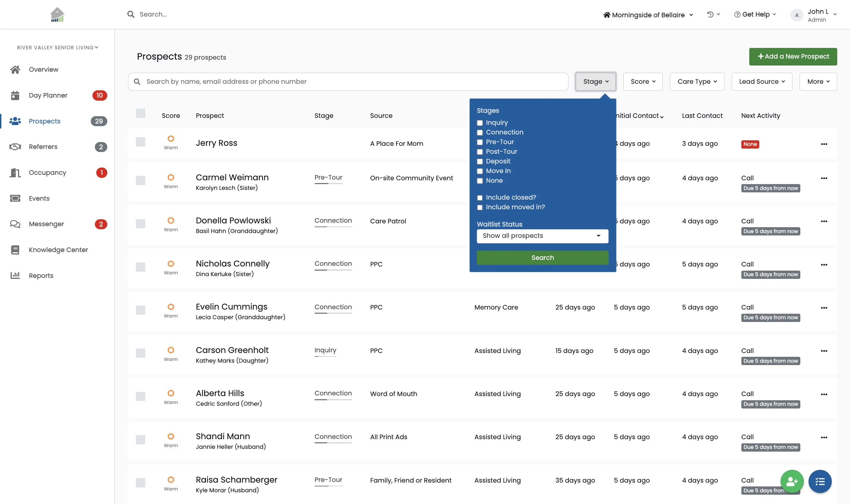Viewport: 850px width, 504px height.
Task: Open Knowledge Center from sidebar
Action: (58, 250)
